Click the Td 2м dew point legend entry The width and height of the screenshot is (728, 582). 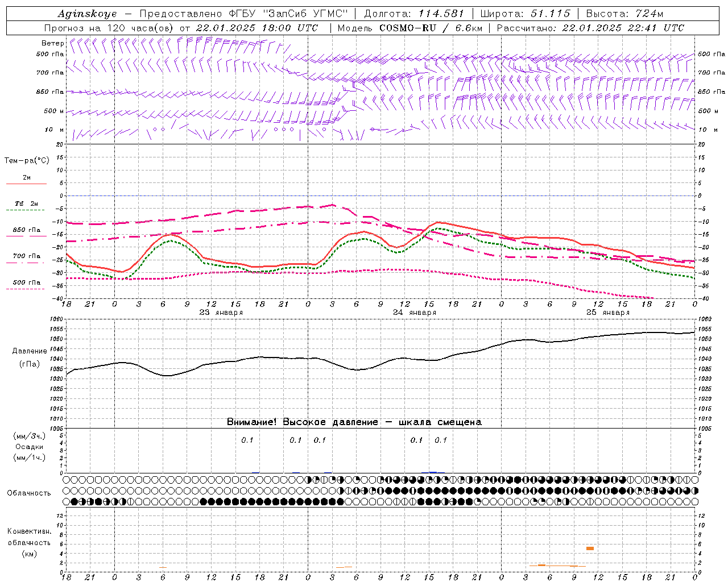[26, 203]
